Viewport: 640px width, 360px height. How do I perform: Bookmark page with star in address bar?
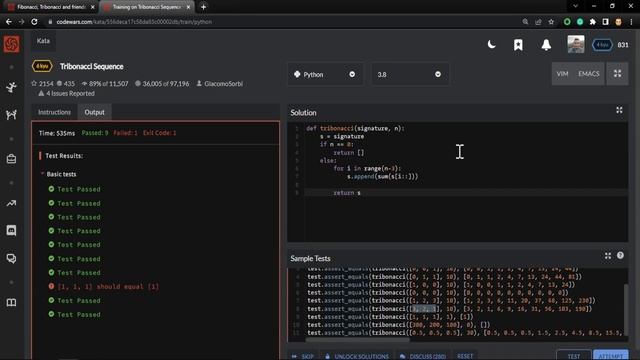click(x=551, y=22)
